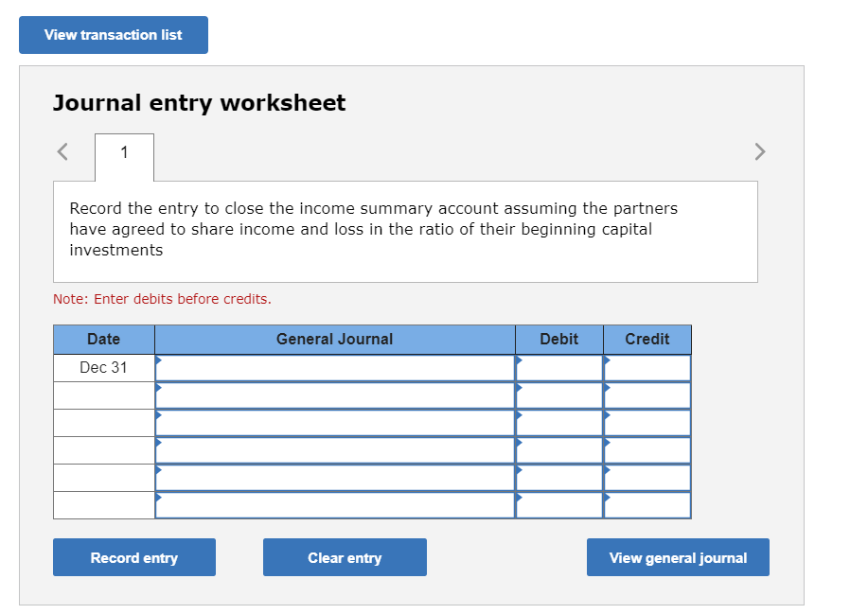Select tab 1 of the journal worksheet
This screenshot has height=614, width=868.
[x=123, y=152]
